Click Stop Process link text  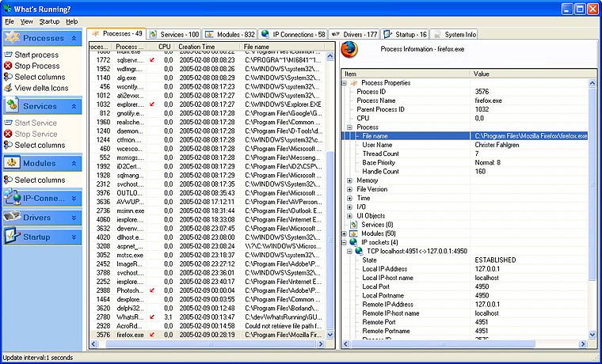pyautogui.click(x=37, y=66)
